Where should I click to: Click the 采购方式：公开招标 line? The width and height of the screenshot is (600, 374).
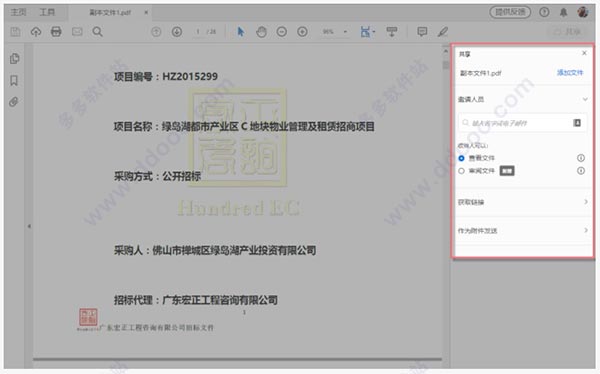tap(157, 176)
